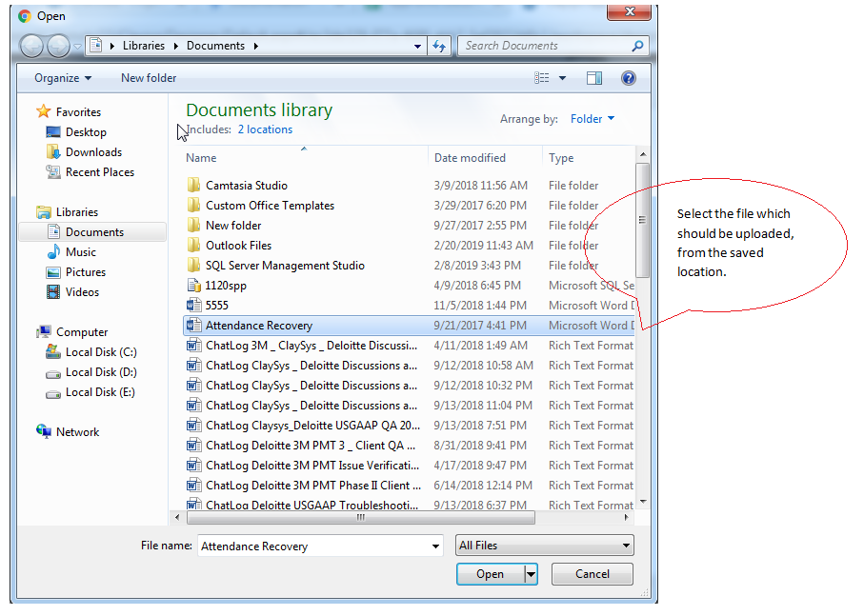Open the All Files type dropdown
The width and height of the screenshot is (864, 616).
[545, 546]
